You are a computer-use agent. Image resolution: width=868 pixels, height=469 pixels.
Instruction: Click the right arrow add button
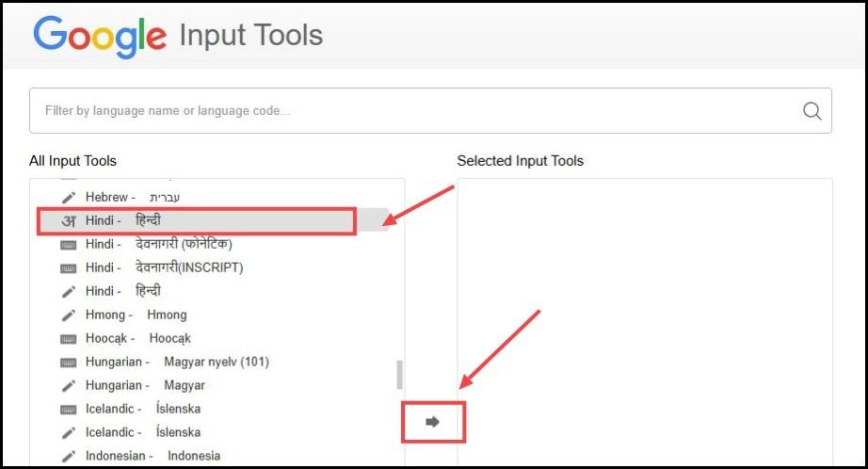click(x=432, y=422)
